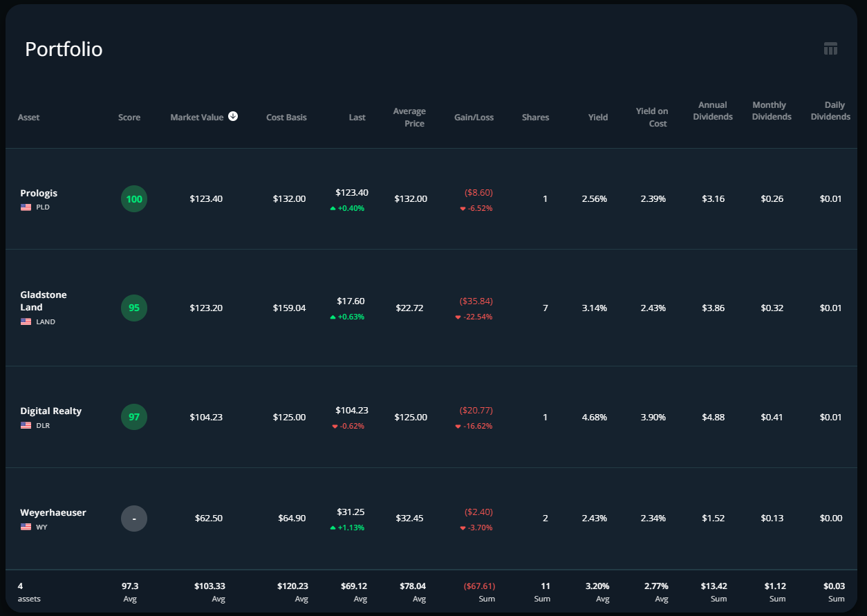Sort by the Yield column header
Image resolution: width=867 pixels, height=616 pixels.
coord(598,118)
